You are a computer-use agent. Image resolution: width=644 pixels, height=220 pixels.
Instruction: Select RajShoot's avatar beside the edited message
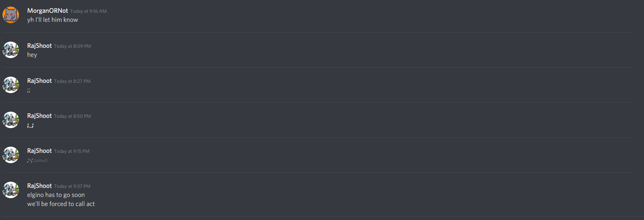pos(10,155)
